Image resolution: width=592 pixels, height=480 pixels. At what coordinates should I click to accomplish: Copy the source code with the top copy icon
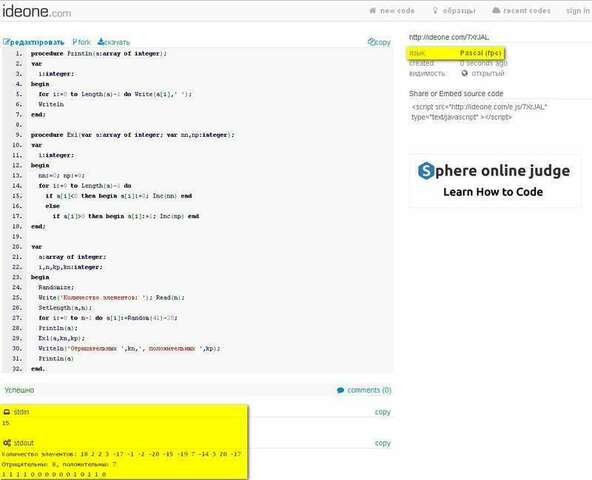tap(371, 42)
